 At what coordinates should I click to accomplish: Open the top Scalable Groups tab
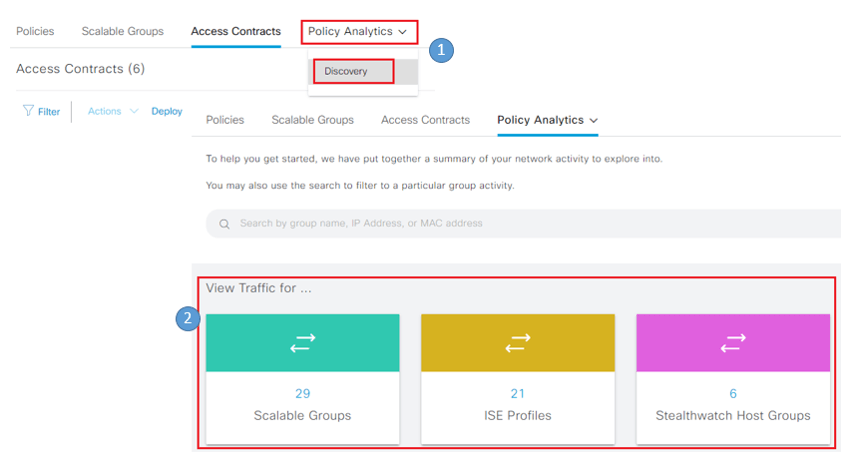[x=123, y=31]
